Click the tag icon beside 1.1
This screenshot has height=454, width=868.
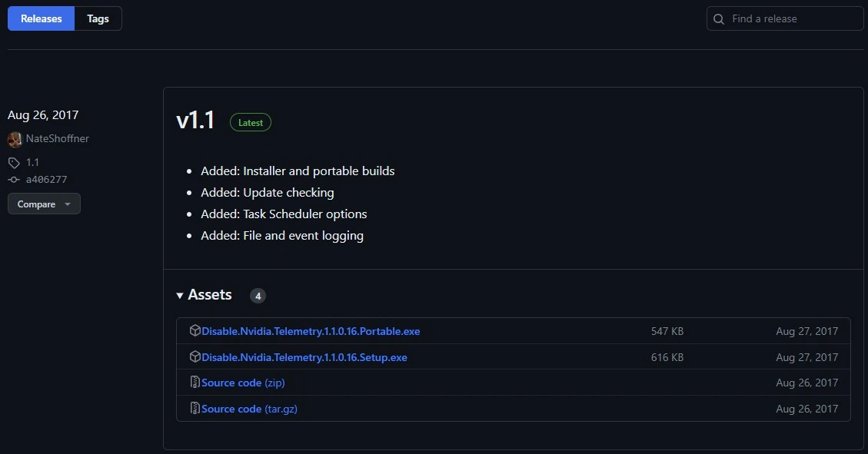tap(12, 162)
